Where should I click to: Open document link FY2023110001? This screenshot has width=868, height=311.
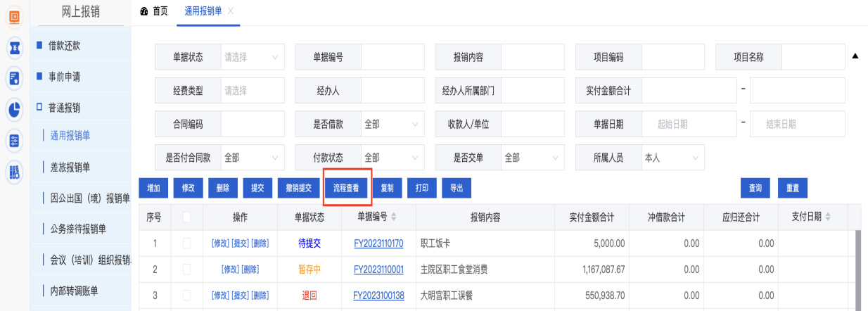point(378,269)
